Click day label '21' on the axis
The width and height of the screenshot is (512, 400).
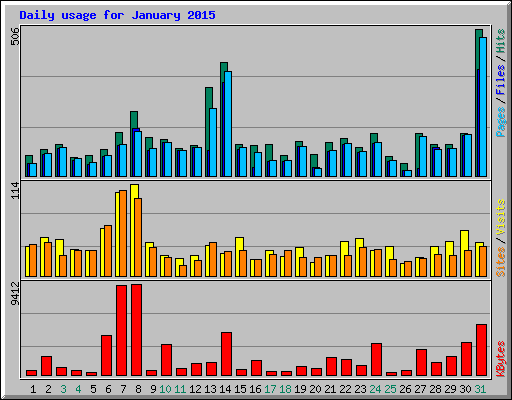click(x=330, y=389)
